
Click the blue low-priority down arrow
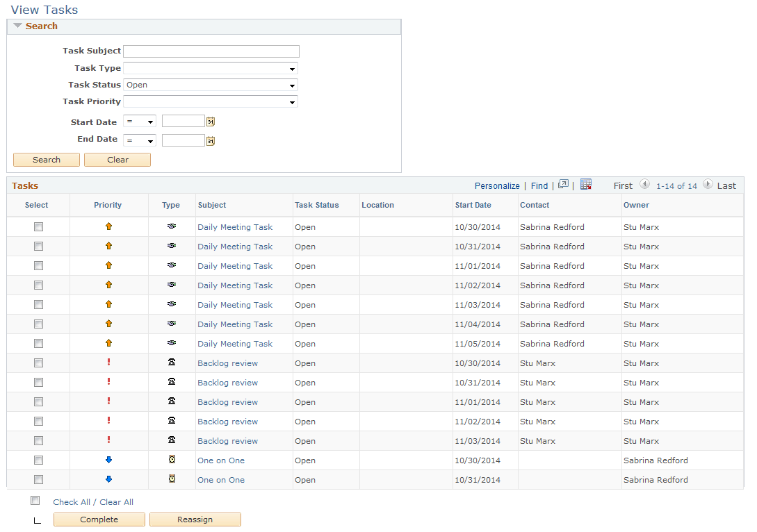pos(108,460)
